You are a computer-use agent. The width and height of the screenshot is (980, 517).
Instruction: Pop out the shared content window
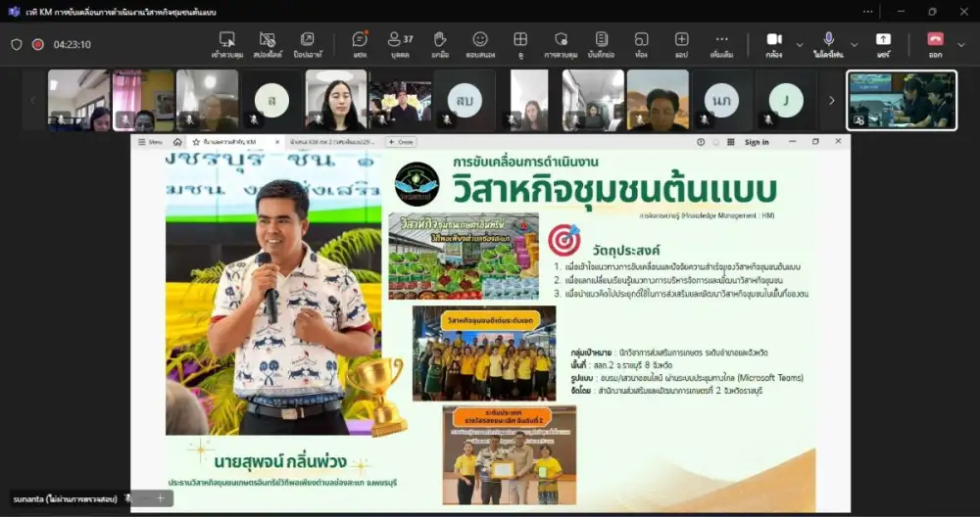click(x=307, y=43)
